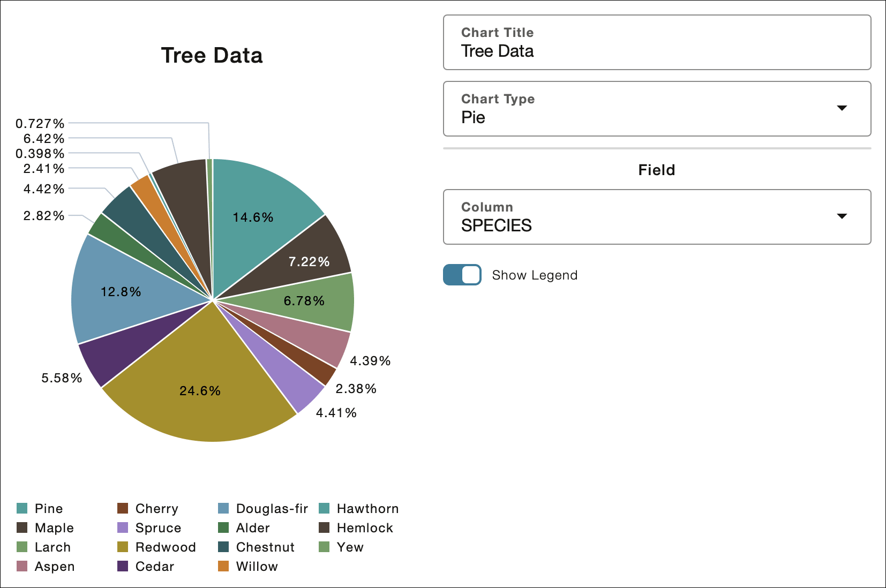The width and height of the screenshot is (886, 588).
Task: Click the Cedar color swatch
Action: tap(123, 566)
